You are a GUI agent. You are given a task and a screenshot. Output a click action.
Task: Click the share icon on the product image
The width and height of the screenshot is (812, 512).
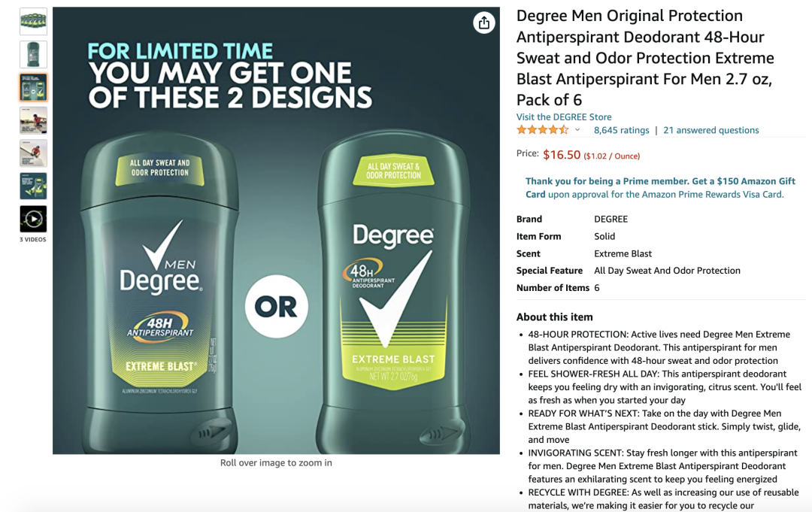tap(483, 23)
